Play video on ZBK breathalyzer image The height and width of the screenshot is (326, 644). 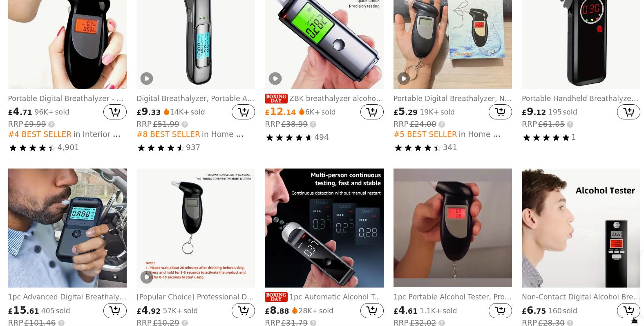click(x=275, y=79)
